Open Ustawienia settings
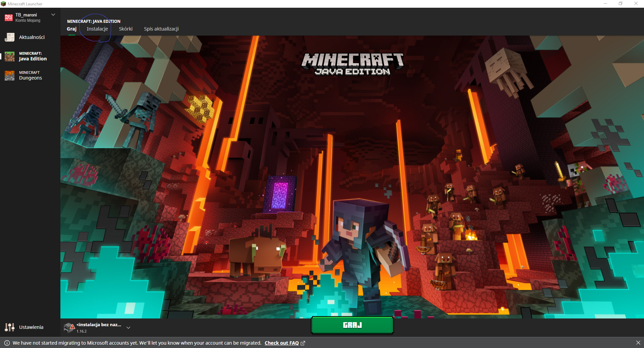 click(30, 327)
